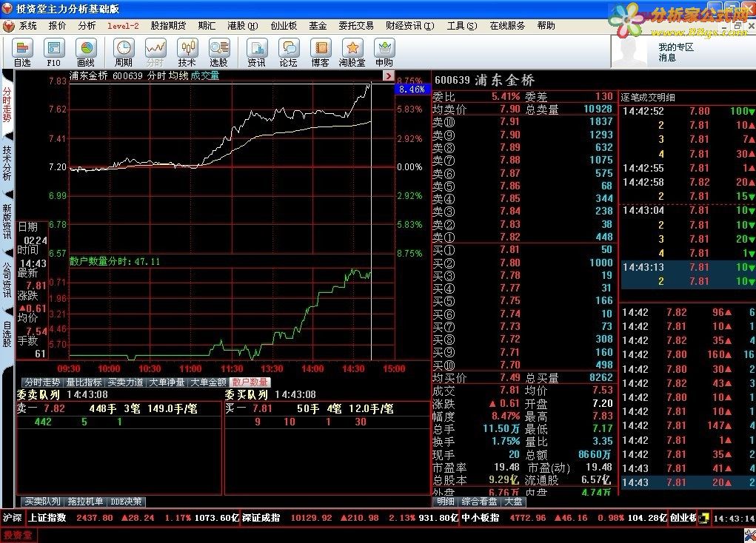Viewport: 756px width, 543px height.
Task: Select the 大单净量 tab
Action: point(167,382)
